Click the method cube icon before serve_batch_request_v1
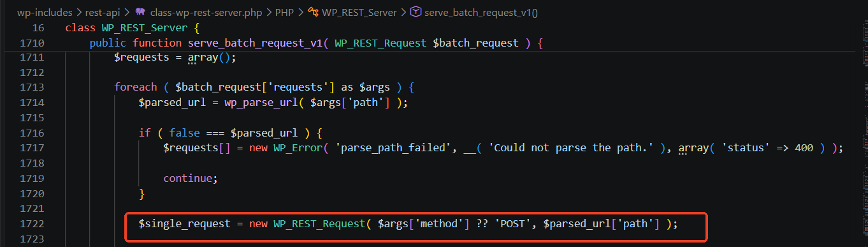This screenshot has width=868, height=247. pos(416,12)
